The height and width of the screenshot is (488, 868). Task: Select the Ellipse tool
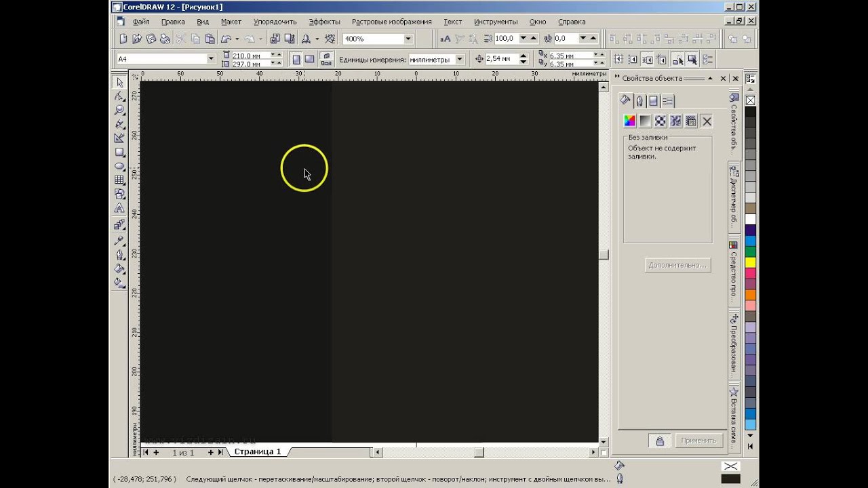[x=119, y=166]
